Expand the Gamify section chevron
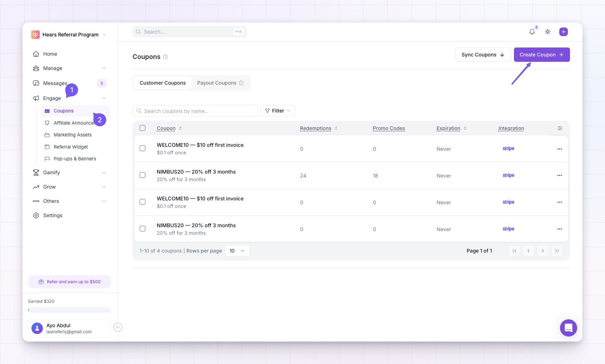 [104, 173]
